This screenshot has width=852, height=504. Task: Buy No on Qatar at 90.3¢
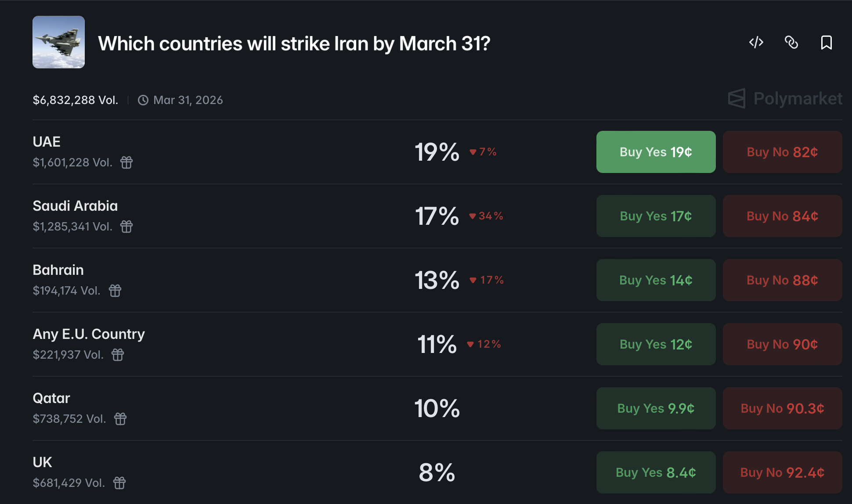[x=782, y=408]
